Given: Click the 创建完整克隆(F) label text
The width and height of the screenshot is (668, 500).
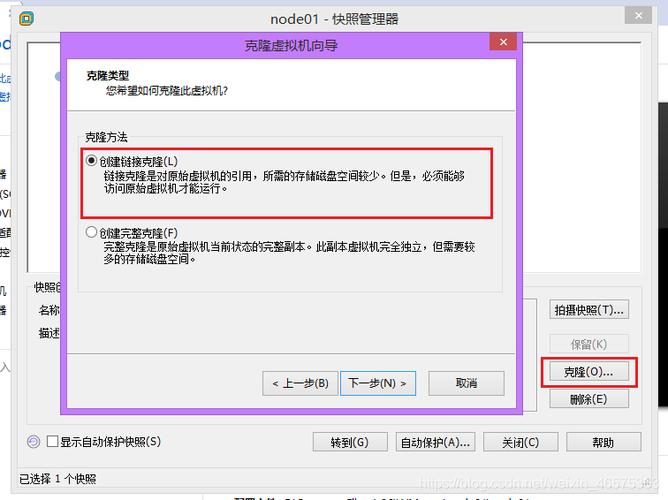Looking at the screenshot, I should pos(138,233).
